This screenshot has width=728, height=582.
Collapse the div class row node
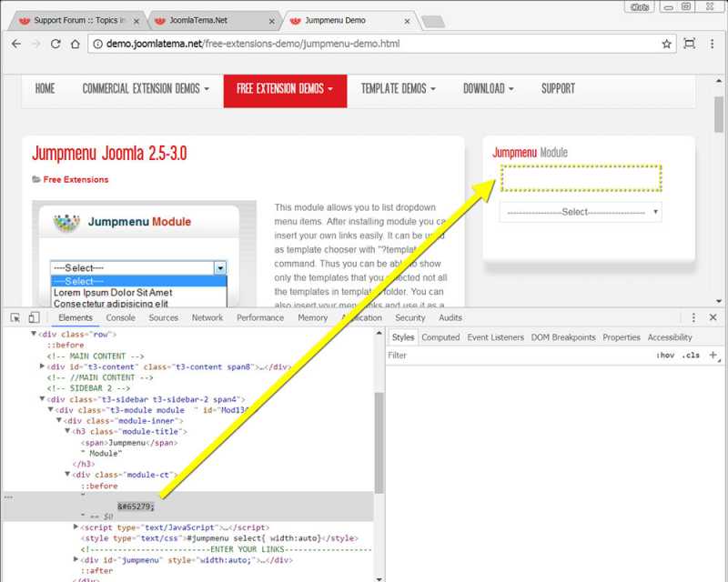34,334
